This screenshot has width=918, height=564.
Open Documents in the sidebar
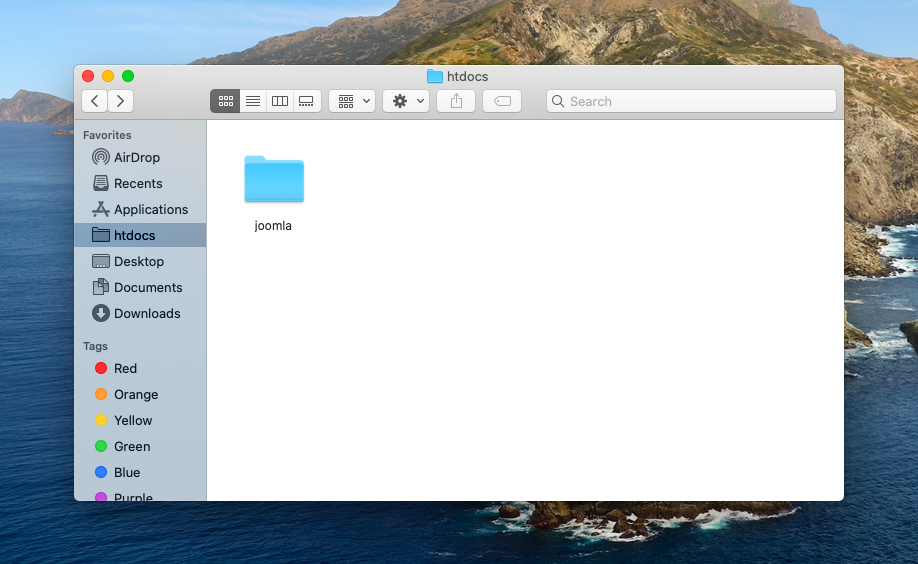[141, 287]
